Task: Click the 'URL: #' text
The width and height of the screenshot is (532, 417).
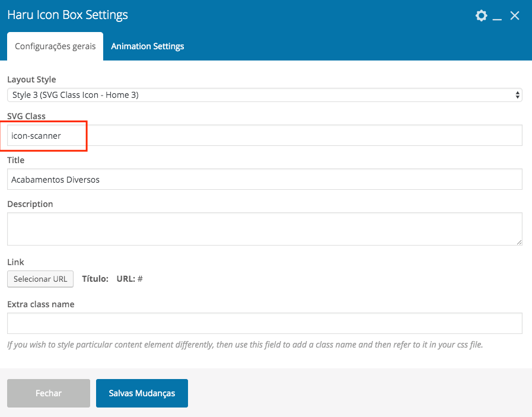Action: 130,279
